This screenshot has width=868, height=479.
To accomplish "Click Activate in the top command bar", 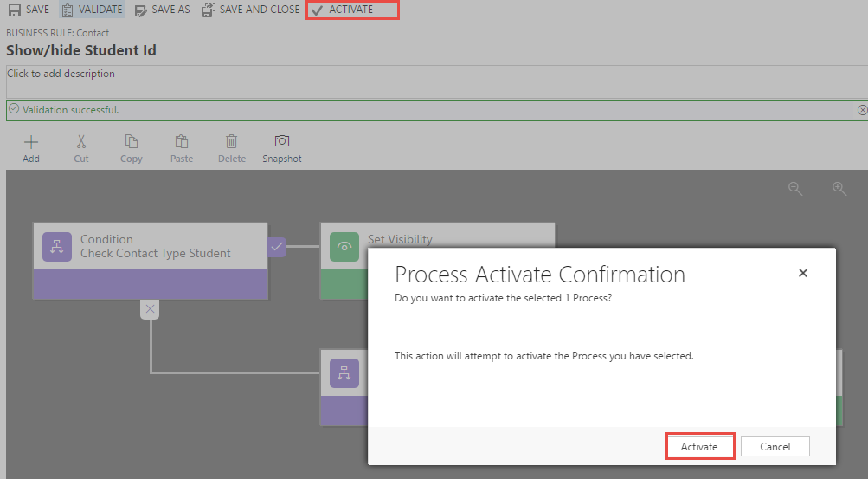I will click(342, 10).
